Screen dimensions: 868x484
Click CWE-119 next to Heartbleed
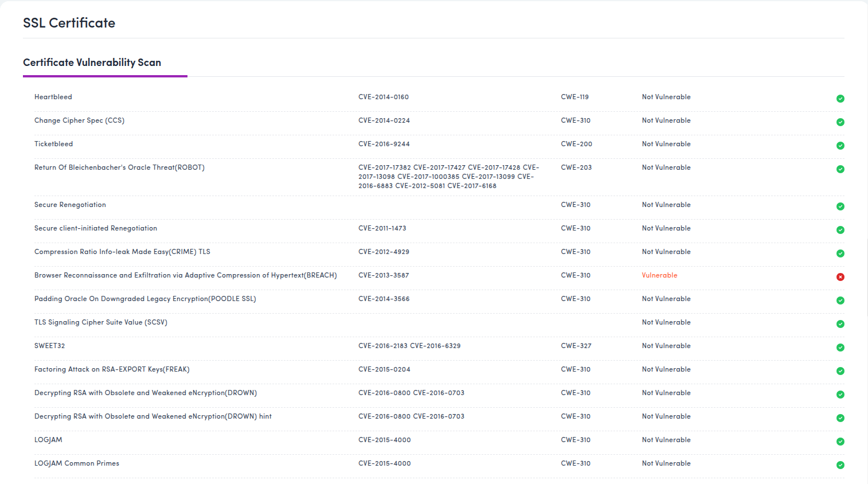click(x=574, y=97)
